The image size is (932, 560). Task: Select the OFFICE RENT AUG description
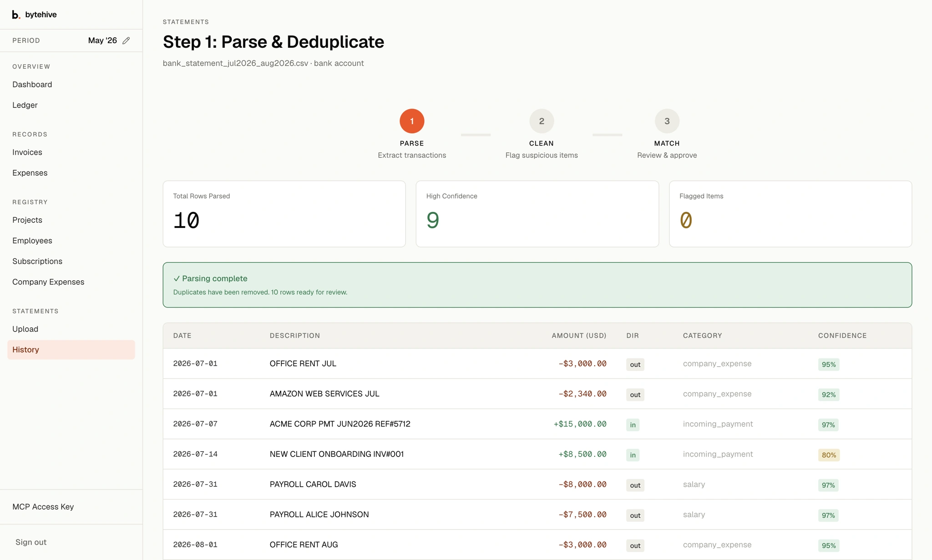tap(304, 545)
